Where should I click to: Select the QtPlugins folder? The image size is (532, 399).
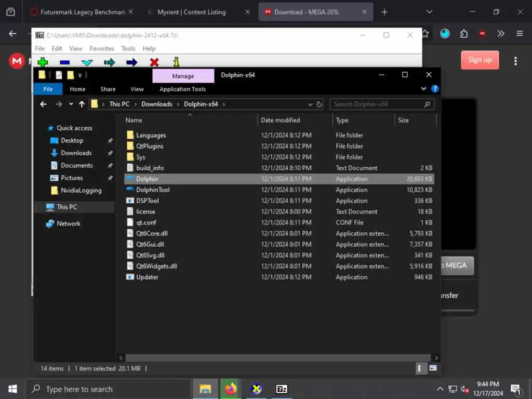150,146
